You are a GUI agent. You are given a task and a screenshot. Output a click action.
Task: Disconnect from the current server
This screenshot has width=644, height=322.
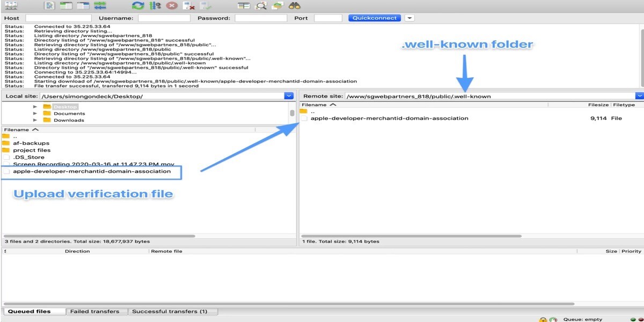(189, 6)
